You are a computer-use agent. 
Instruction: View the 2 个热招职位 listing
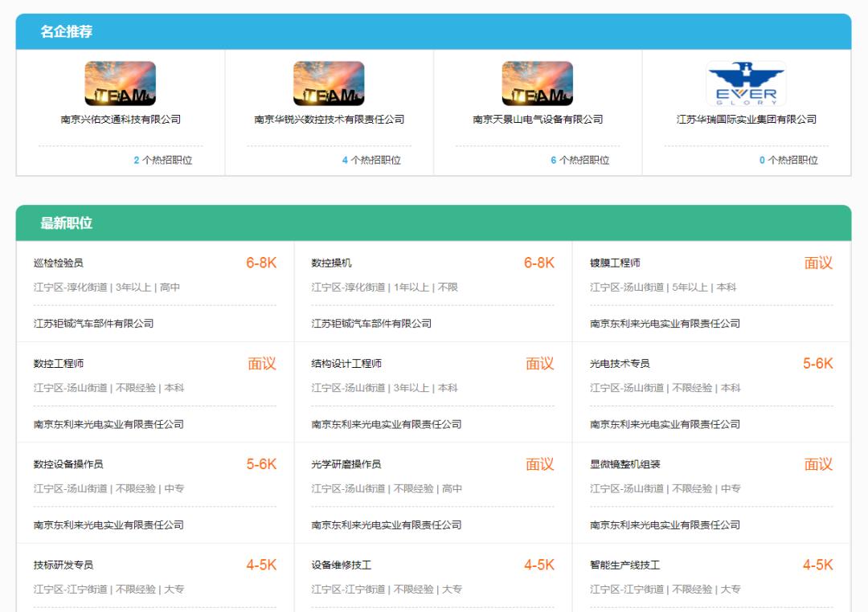(162, 160)
